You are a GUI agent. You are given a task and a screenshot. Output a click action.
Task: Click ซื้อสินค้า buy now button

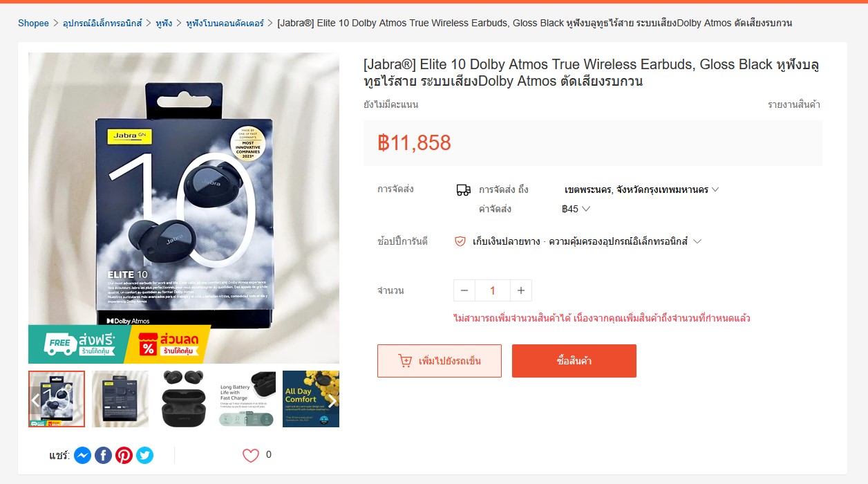574,361
